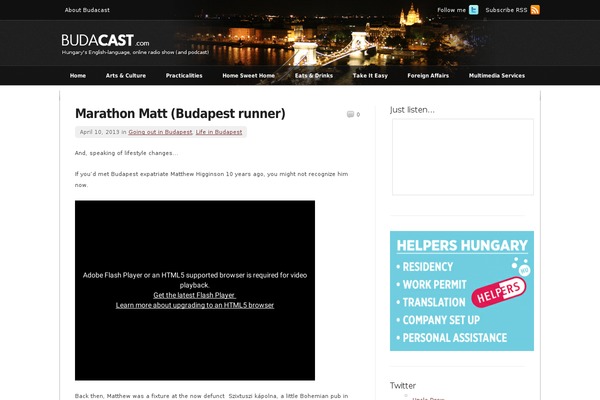Click the paragraph 'And, speaking of lifestyle changes...'
The width and height of the screenshot is (600, 400).
coord(126,153)
